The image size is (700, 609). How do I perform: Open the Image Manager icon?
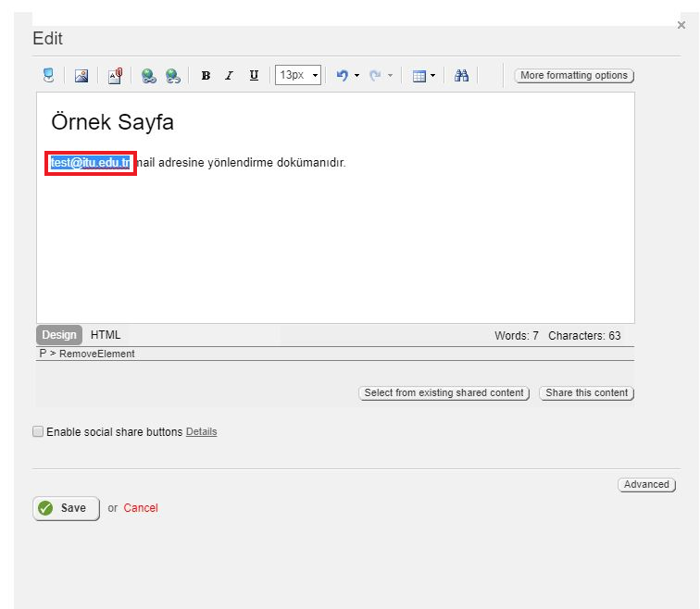pyautogui.click(x=81, y=75)
